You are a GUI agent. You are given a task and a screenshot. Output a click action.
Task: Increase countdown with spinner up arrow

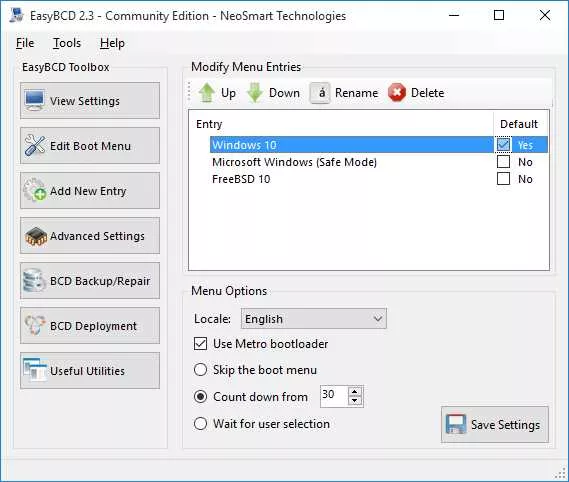tap(355, 392)
